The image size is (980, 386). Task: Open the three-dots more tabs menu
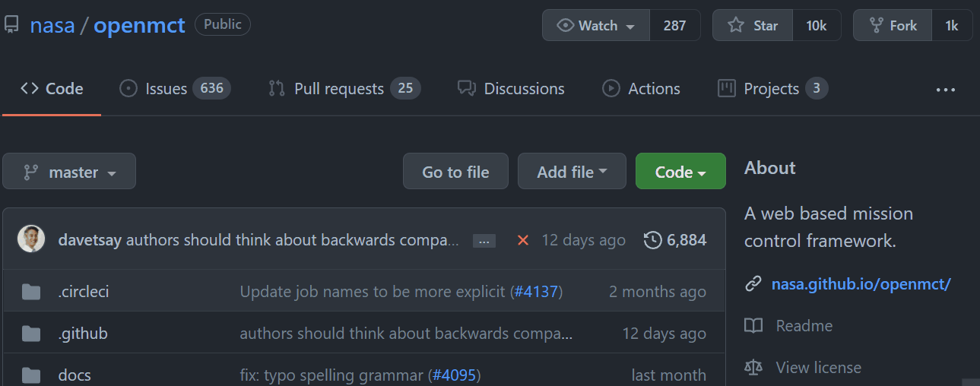pyautogui.click(x=945, y=90)
